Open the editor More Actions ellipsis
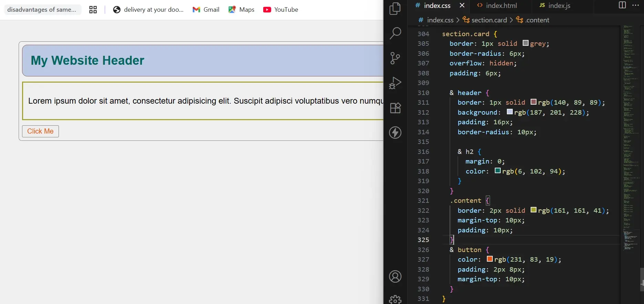644x304 pixels. click(x=636, y=5)
